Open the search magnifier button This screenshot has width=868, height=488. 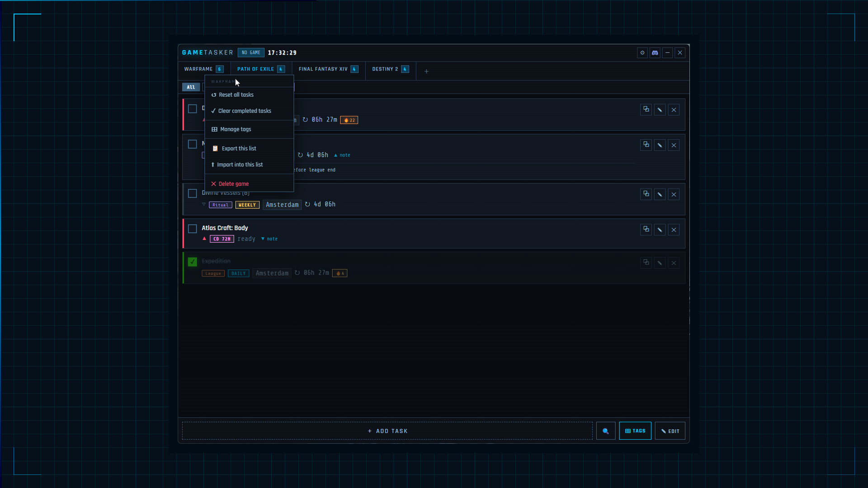[x=605, y=431]
